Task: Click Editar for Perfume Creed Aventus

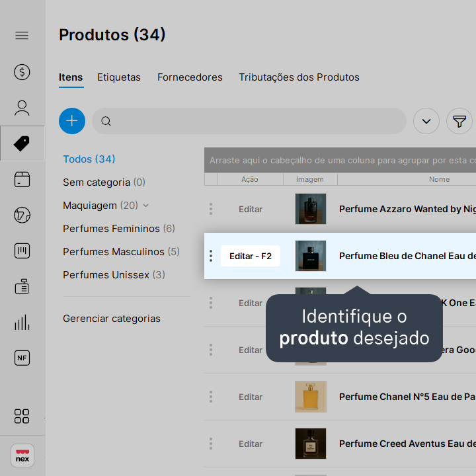Action: [251, 444]
